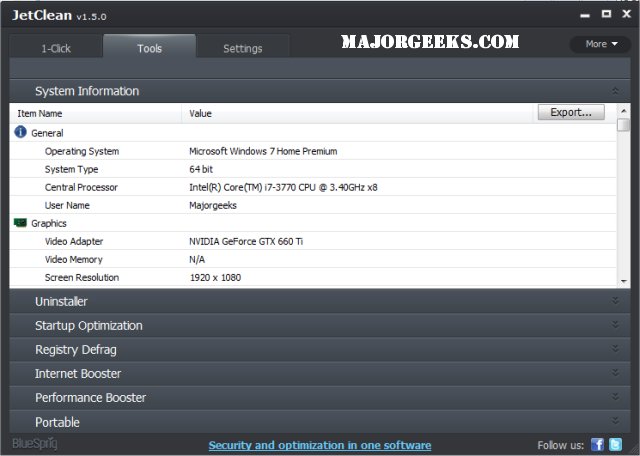Collapse the System Information section
The height and width of the screenshot is (456, 640).
coord(616,91)
